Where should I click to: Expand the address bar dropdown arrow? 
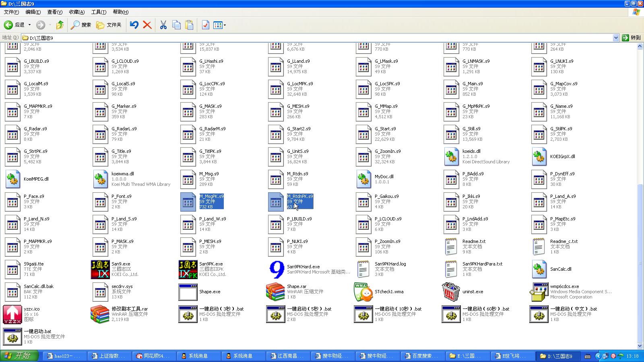(615, 38)
